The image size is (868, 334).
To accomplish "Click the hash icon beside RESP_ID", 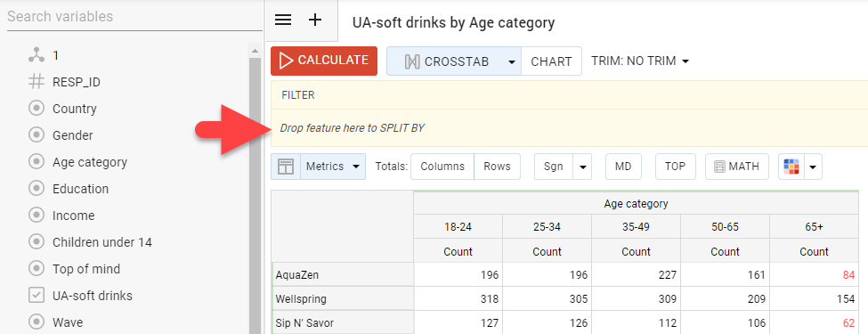I will [x=36, y=82].
